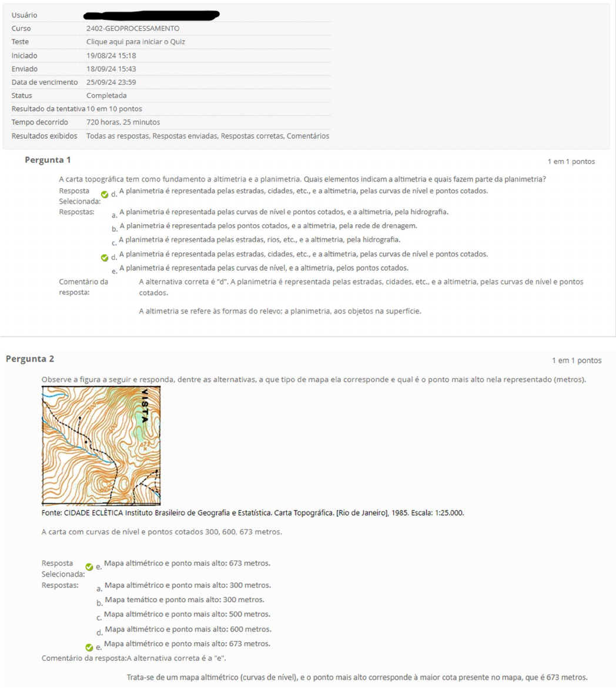
Task: Choose Pergunta 2 option d: 600 metros
Action: [x=187, y=629]
